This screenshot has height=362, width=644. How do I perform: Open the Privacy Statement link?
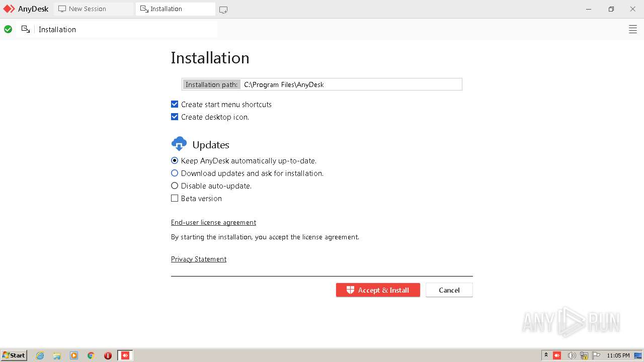pyautogui.click(x=199, y=259)
